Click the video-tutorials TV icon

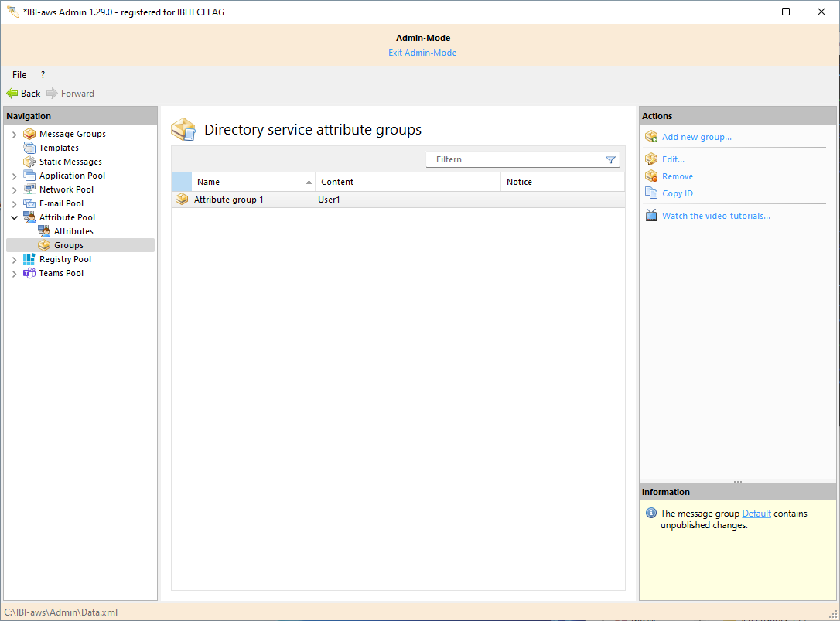coord(650,216)
